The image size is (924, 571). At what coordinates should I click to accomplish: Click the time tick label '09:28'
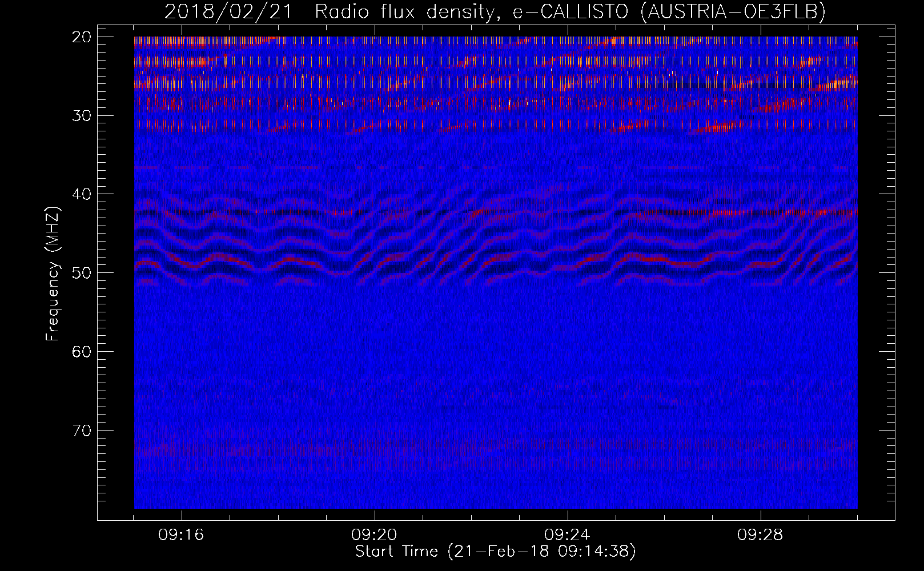click(x=760, y=534)
